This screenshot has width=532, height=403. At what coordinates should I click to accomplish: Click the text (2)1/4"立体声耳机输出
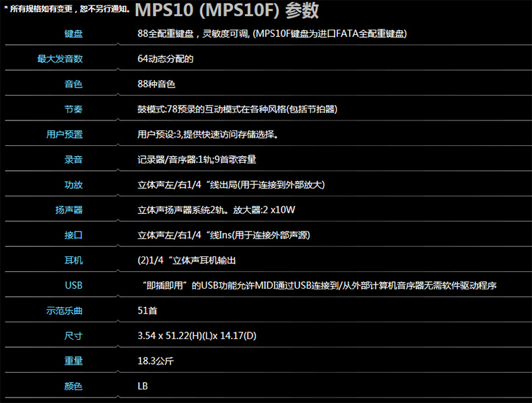(187, 260)
